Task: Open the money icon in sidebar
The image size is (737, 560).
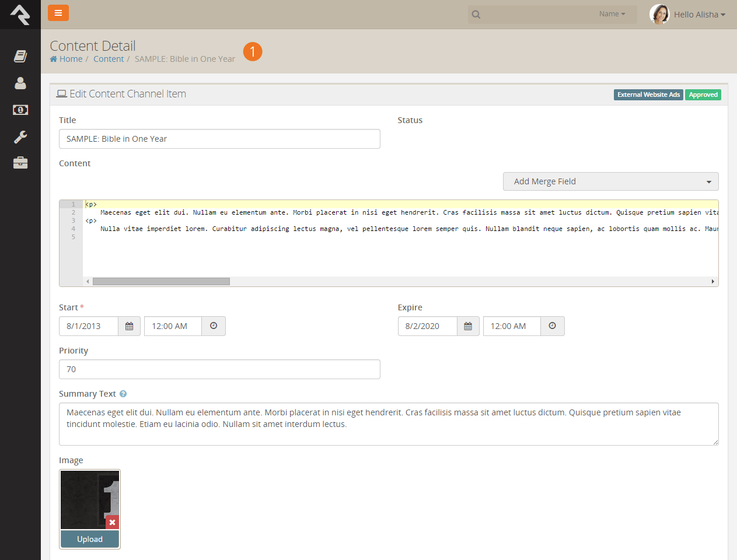Action: coord(20,110)
